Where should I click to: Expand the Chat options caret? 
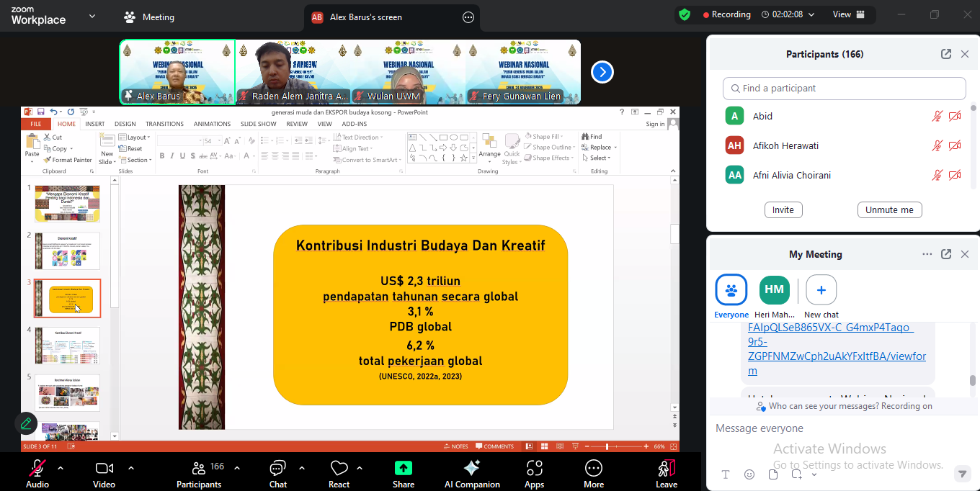click(x=301, y=468)
